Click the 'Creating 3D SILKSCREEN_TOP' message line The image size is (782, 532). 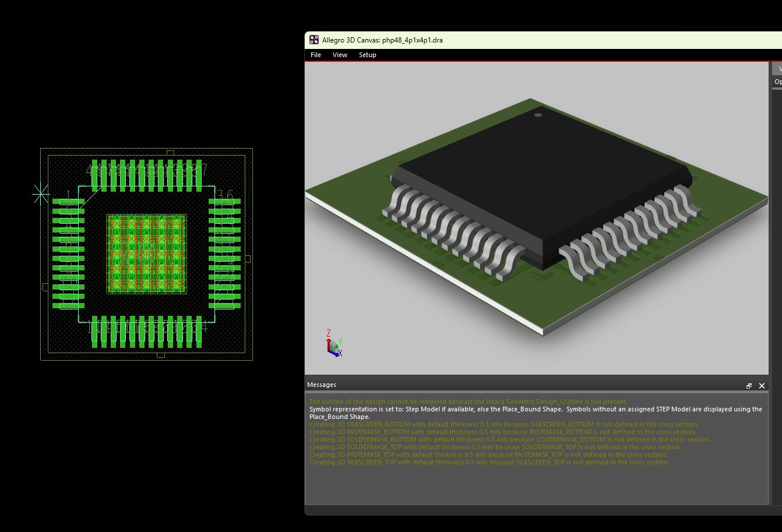click(489, 462)
